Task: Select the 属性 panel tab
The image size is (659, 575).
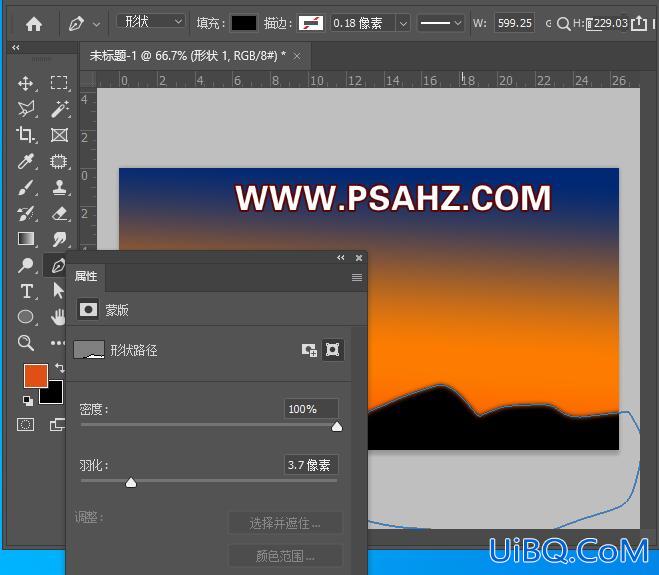Action: click(x=86, y=277)
